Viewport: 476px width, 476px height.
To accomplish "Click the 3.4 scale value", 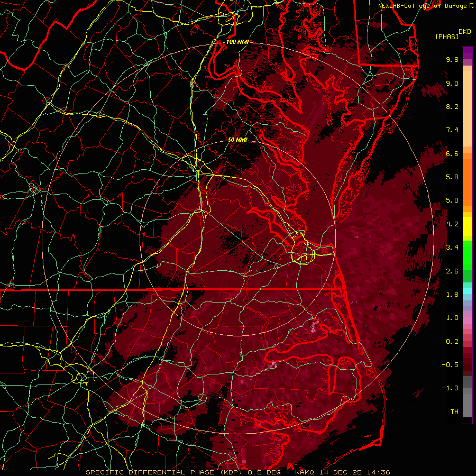I will [x=452, y=248].
